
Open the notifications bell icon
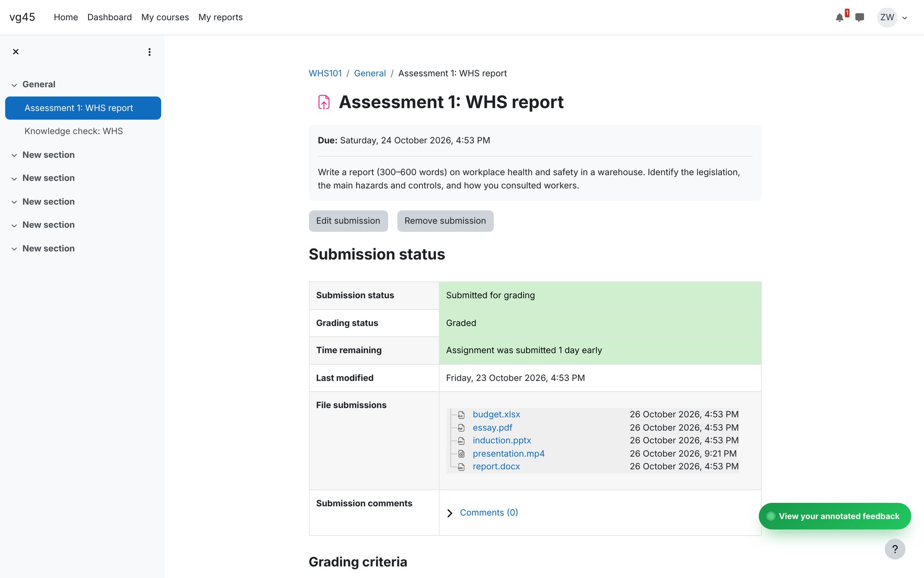click(x=839, y=18)
